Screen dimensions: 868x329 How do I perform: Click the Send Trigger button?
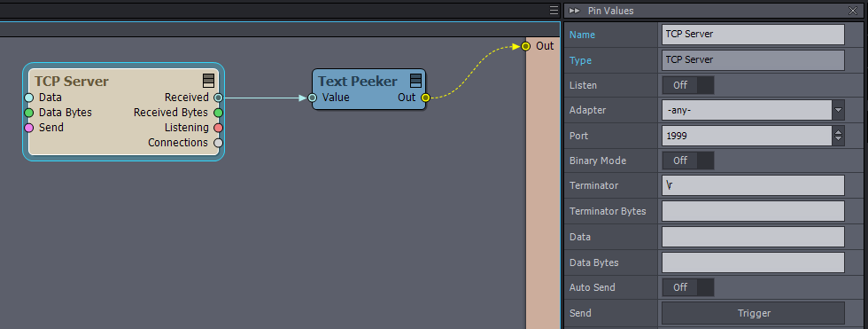754,314
